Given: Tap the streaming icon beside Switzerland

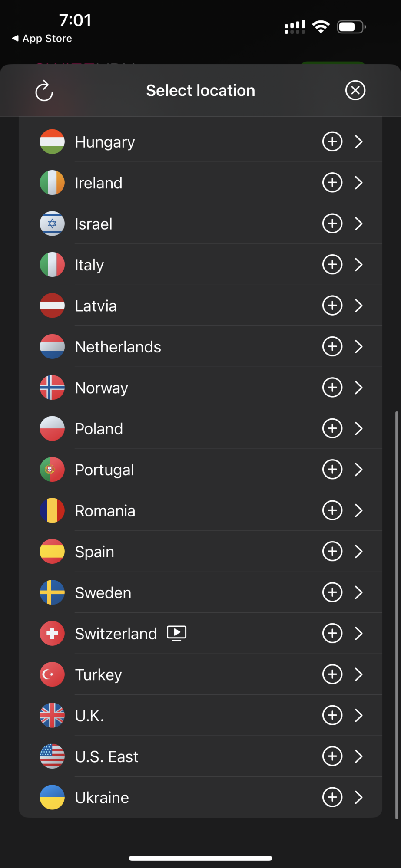Looking at the screenshot, I should [x=177, y=633].
